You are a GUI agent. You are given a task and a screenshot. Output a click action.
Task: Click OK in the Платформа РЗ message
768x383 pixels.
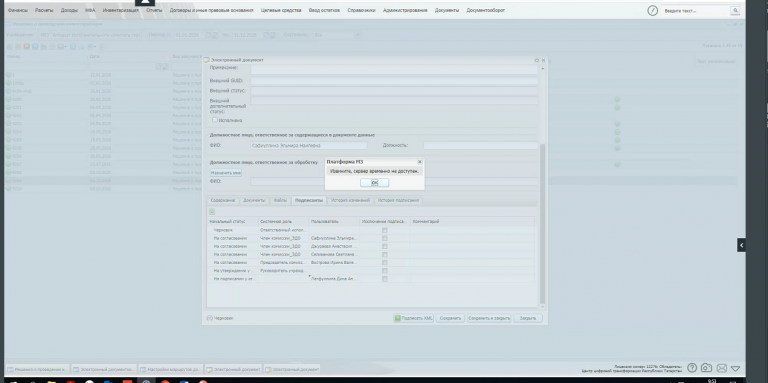(374, 183)
